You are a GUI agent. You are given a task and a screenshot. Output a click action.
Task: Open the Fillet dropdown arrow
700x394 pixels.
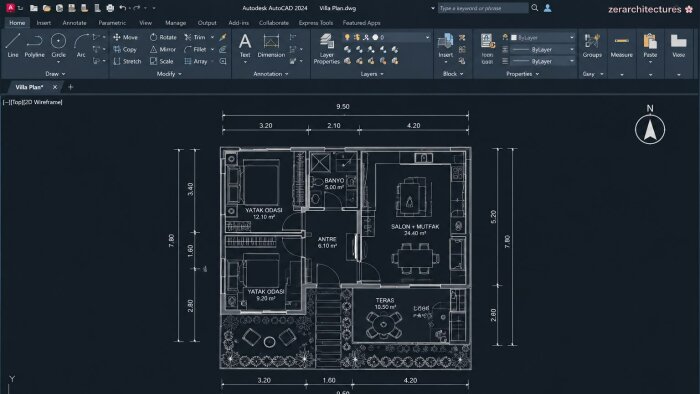point(212,49)
